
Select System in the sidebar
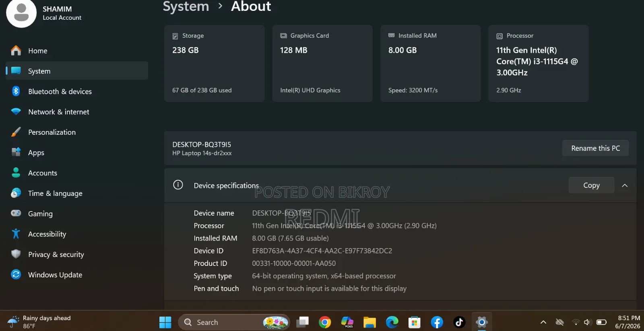(x=76, y=71)
